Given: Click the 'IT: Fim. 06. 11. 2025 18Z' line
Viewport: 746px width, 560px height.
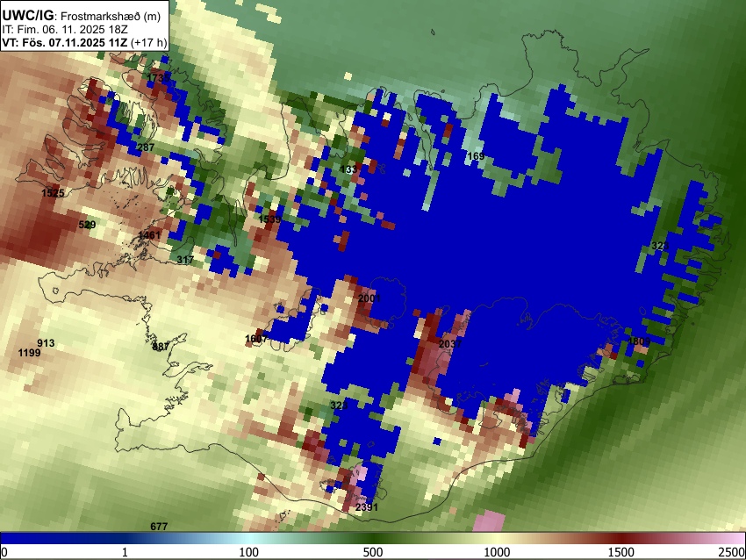Looking at the screenshot, I should coord(65,30).
